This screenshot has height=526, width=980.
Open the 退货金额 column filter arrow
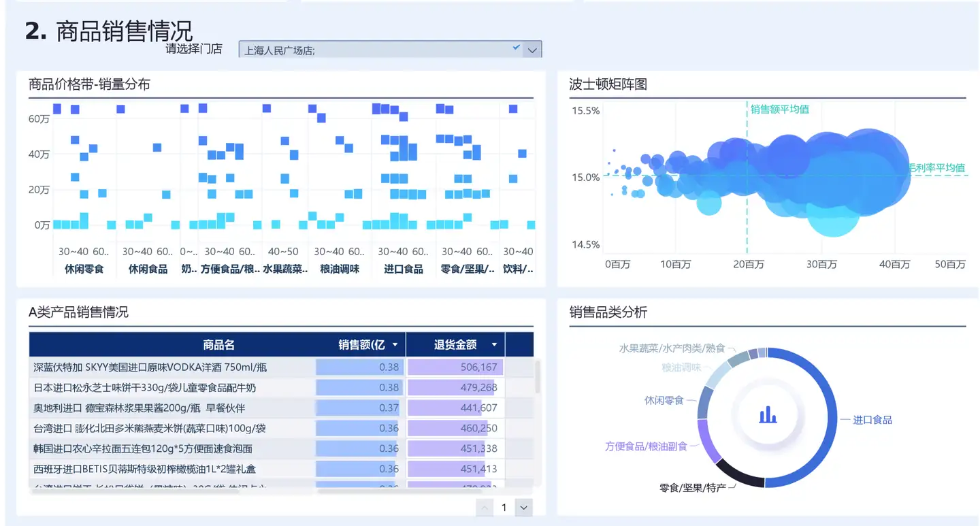(495, 345)
